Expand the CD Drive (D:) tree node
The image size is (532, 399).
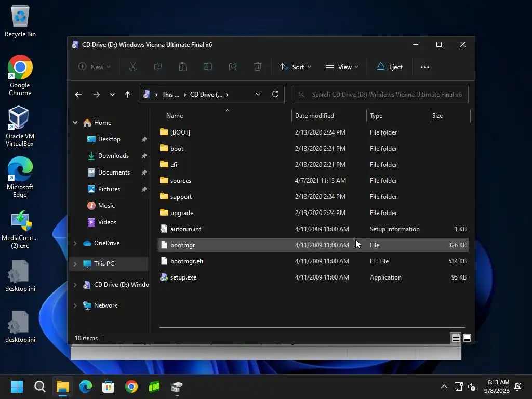coord(75,285)
